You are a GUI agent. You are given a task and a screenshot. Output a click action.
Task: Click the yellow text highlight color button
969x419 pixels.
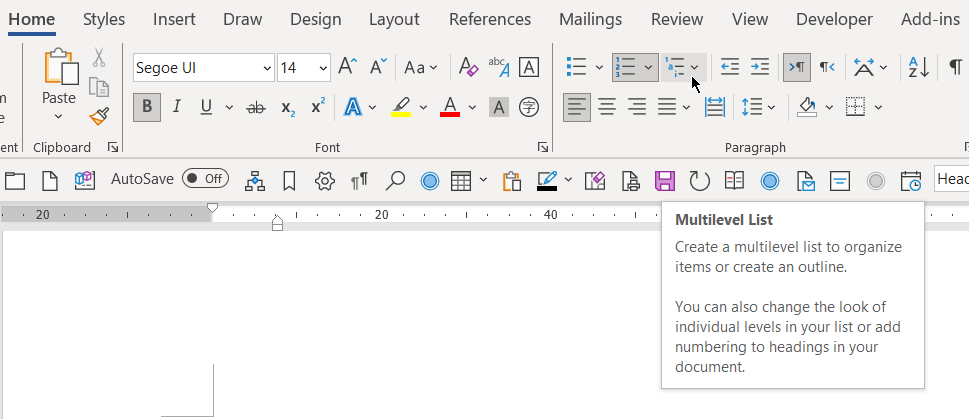(x=402, y=108)
